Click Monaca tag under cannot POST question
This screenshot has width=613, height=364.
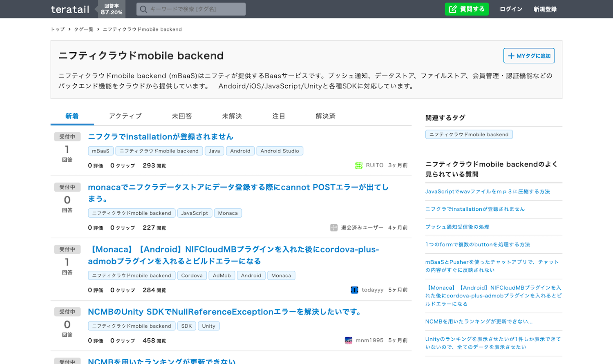228,213
